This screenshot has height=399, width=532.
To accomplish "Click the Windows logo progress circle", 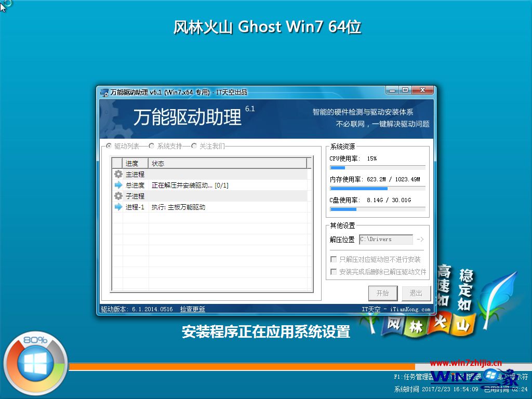I will point(35,363).
